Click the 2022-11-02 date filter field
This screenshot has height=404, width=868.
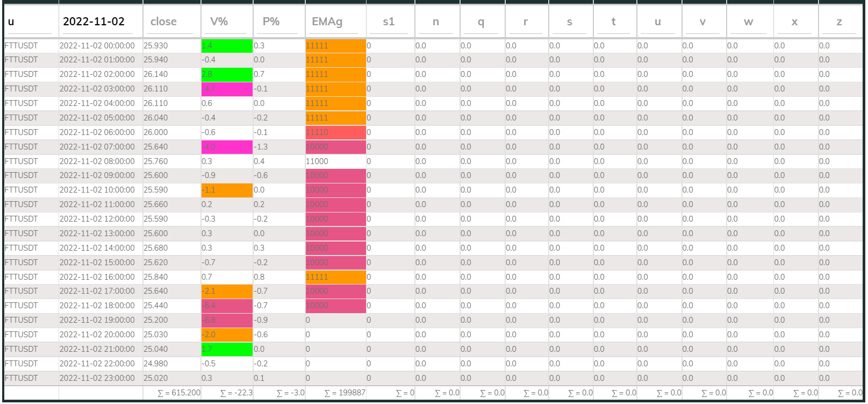[94, 22]
